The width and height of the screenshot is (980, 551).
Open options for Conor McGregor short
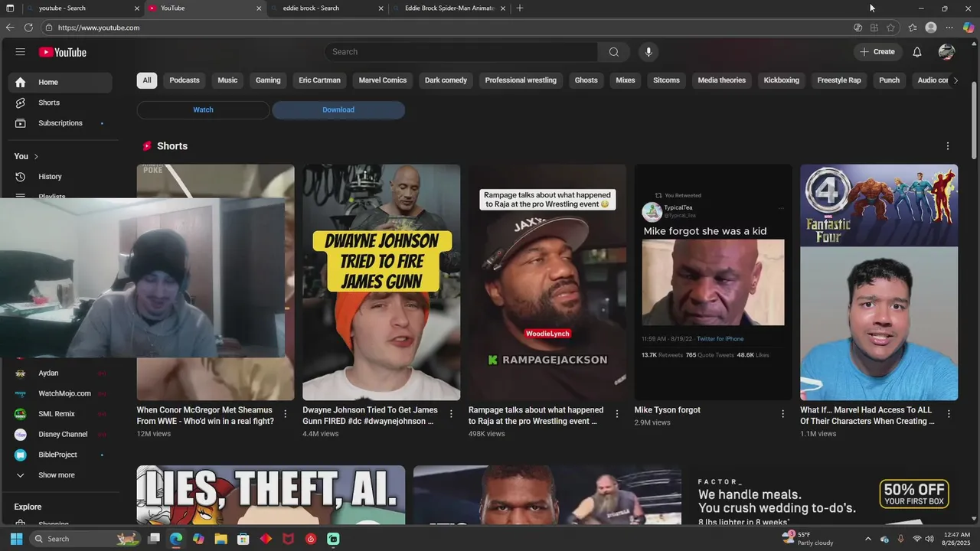[285, 414]
